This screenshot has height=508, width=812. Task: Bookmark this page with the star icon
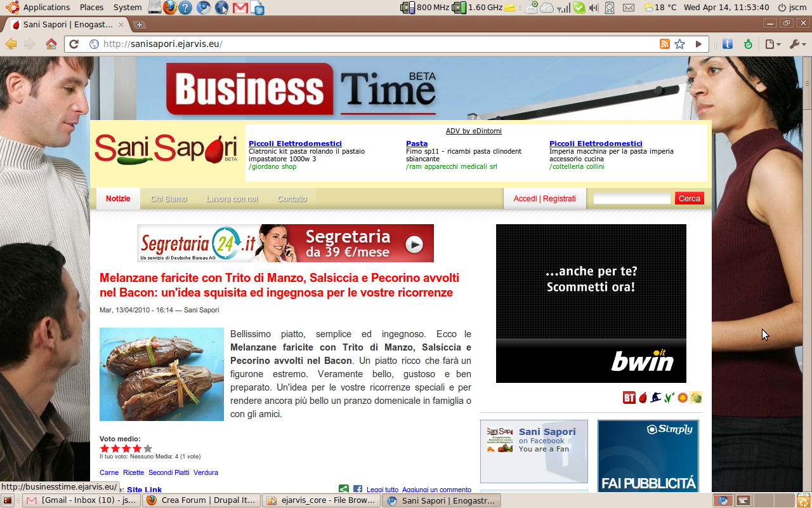click(680, 44)
